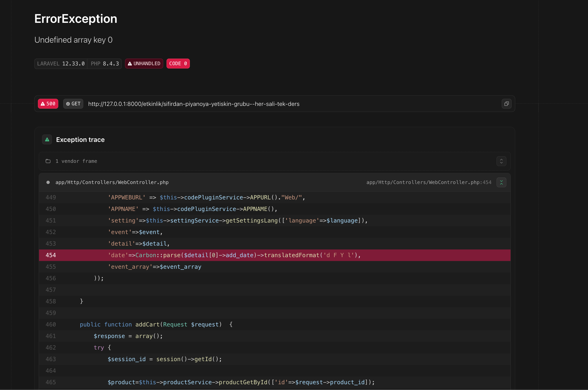Open the WebController.php:454 file reference

click(x=429, y=182)
